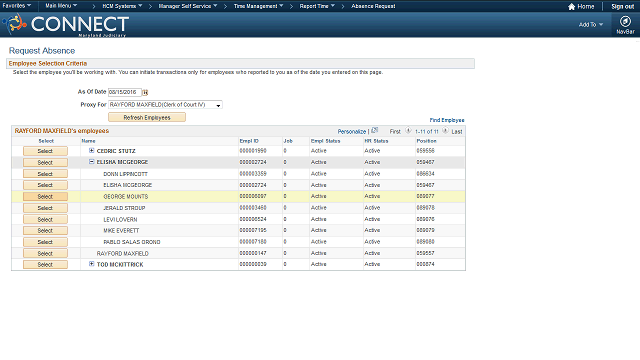Expand CEDRIC STUTZ's employee tree

(x=91, y=151)
